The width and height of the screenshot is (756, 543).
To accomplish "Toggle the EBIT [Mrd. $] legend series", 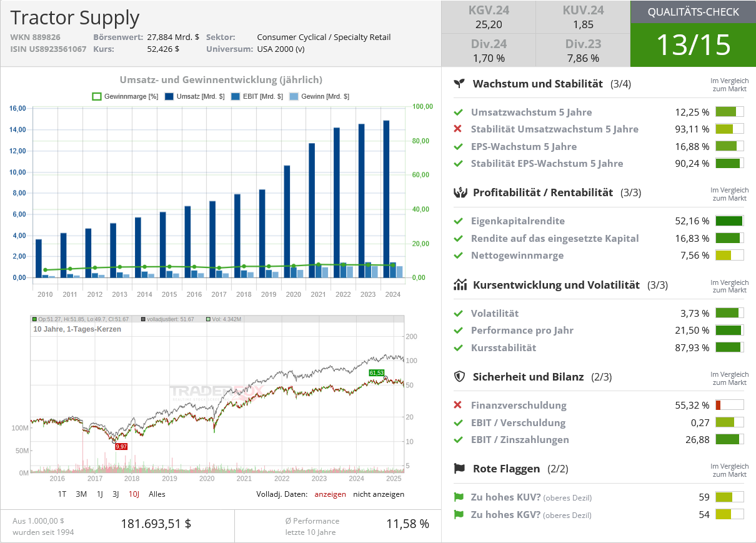I will click(257, 97).
